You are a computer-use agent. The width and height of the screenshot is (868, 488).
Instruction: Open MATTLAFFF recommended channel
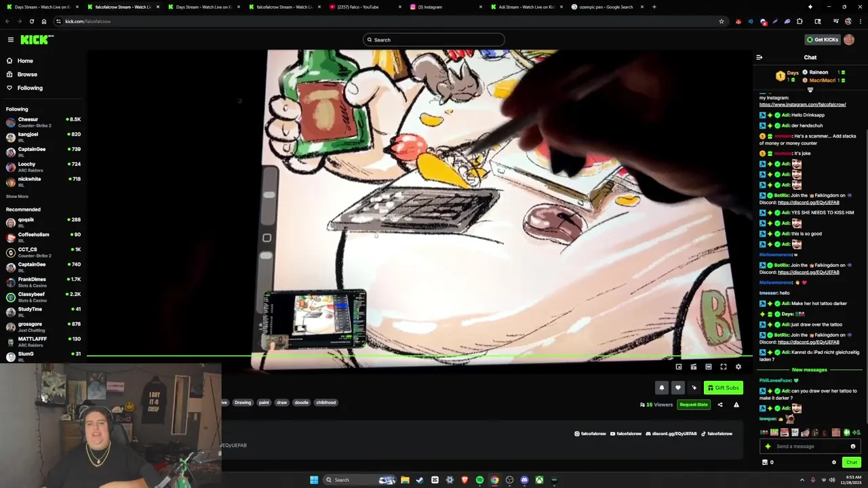click(43, 342)
